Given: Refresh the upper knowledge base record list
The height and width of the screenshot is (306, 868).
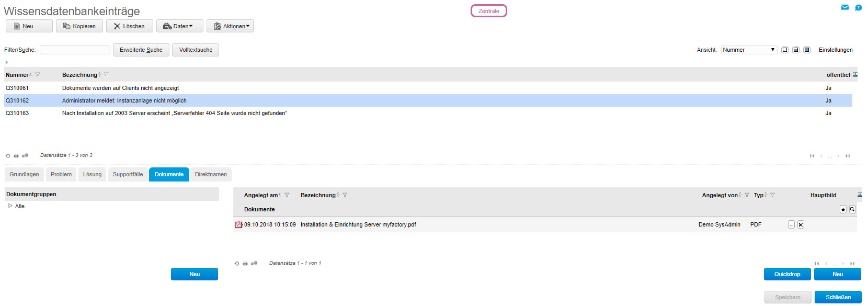Looking at the screenshot, I should 8,156.
